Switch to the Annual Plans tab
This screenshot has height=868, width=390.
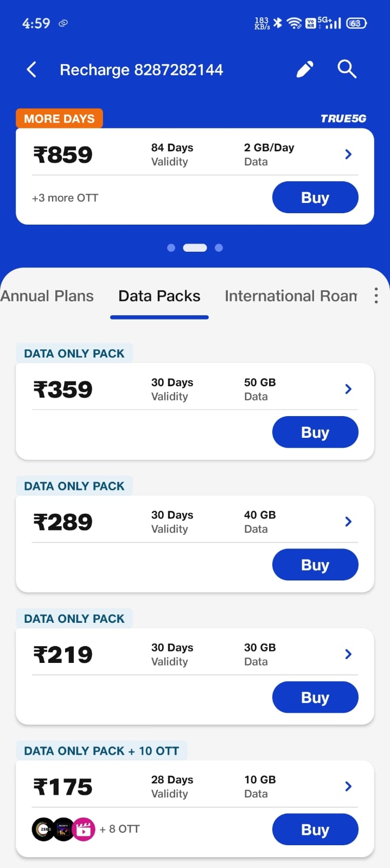(x=47, y=296)
